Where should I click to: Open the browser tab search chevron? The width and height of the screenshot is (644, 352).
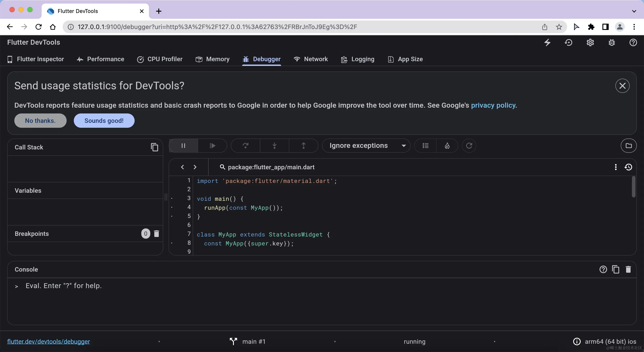(634, 11)
